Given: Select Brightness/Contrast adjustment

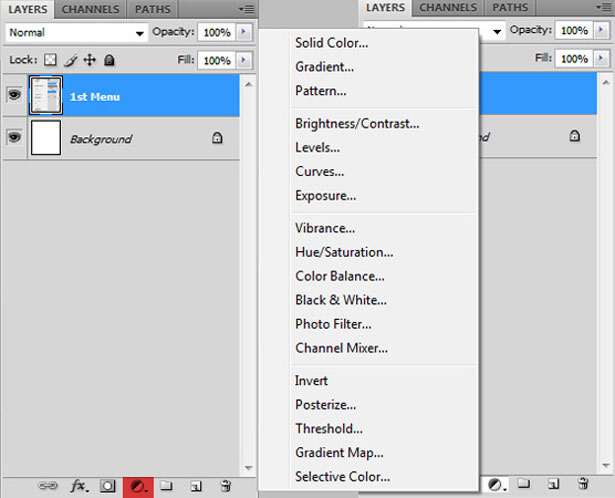Looking at the screenshot, I should [357, 124].
